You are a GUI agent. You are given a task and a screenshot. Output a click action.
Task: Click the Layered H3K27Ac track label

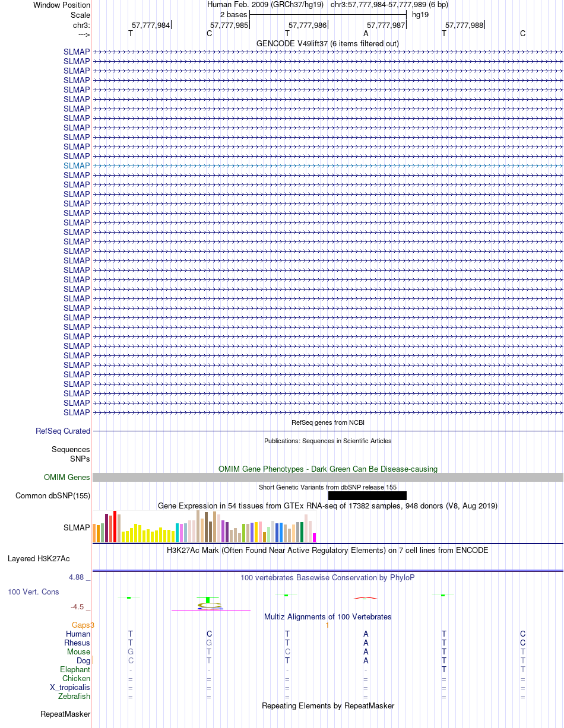click(x=39, y=558)
